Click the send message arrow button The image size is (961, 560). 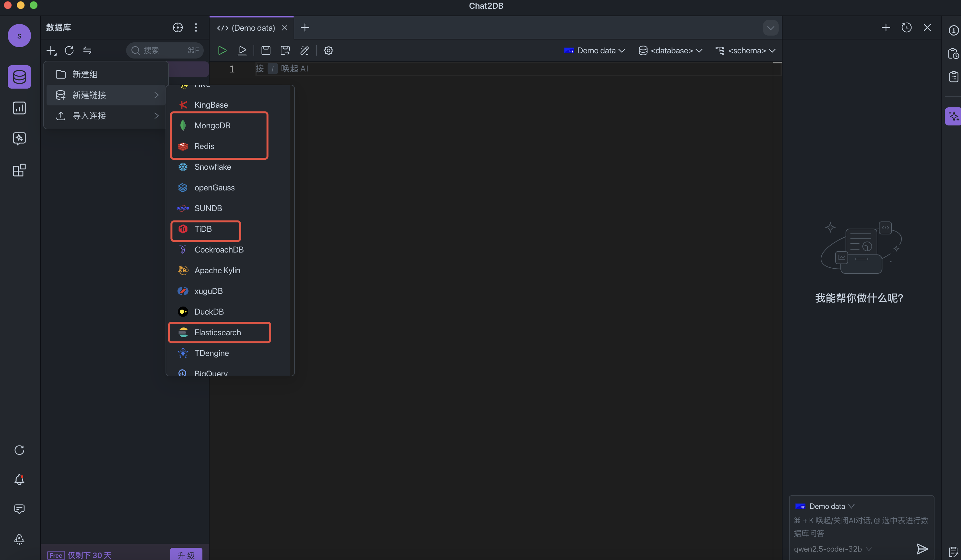(x=922, y=549)
